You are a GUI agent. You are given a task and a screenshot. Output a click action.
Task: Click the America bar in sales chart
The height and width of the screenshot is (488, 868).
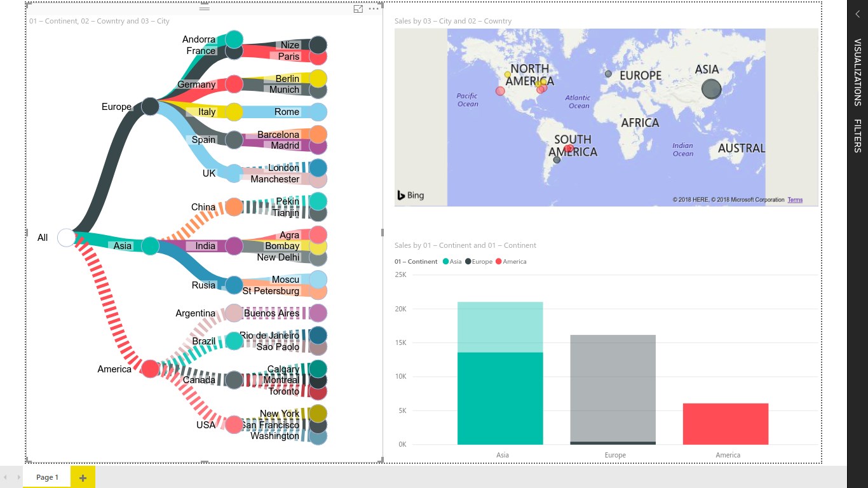tap(726, 424)
